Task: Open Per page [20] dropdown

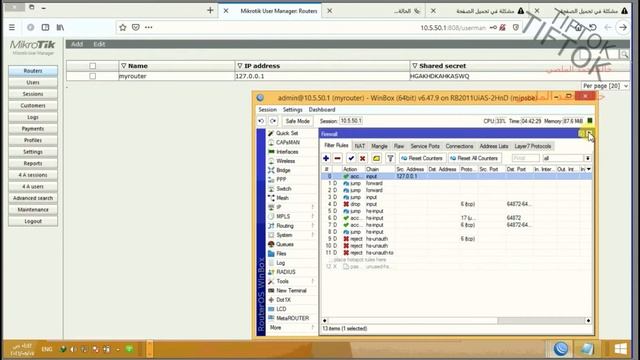Action: [605, 86]
